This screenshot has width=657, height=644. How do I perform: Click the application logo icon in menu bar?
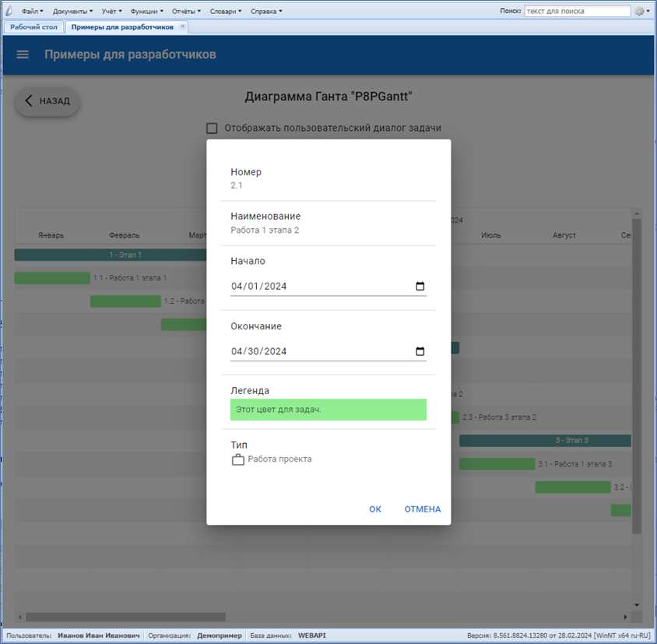[10, 11]
